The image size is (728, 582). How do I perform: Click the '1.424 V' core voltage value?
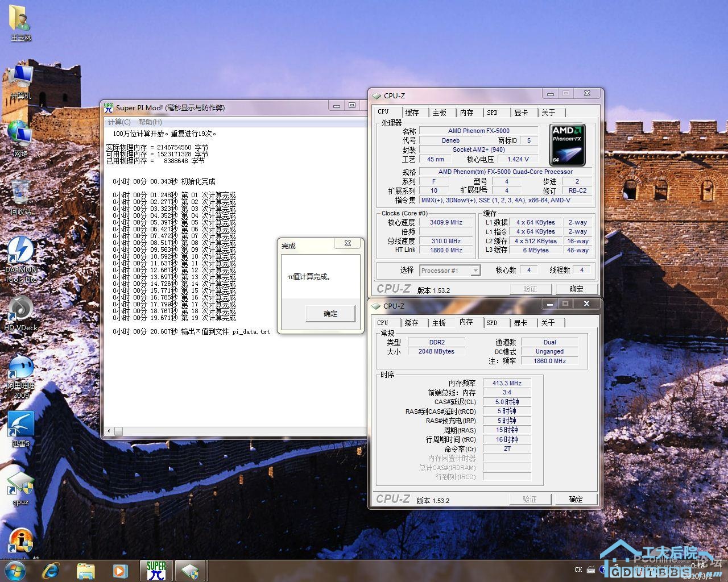click(518, 159)
